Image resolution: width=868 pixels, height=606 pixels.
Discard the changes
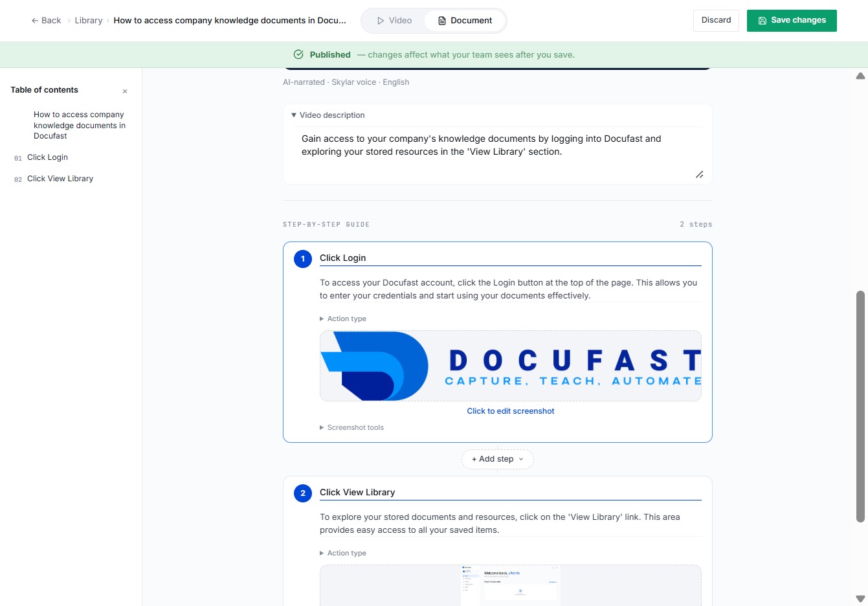[x=716, y=20]
